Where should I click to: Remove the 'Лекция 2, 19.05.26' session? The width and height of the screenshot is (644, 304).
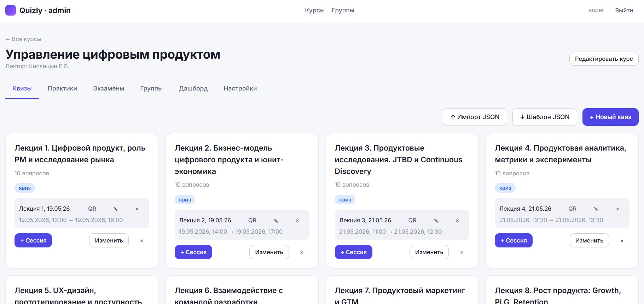(297, 221)
